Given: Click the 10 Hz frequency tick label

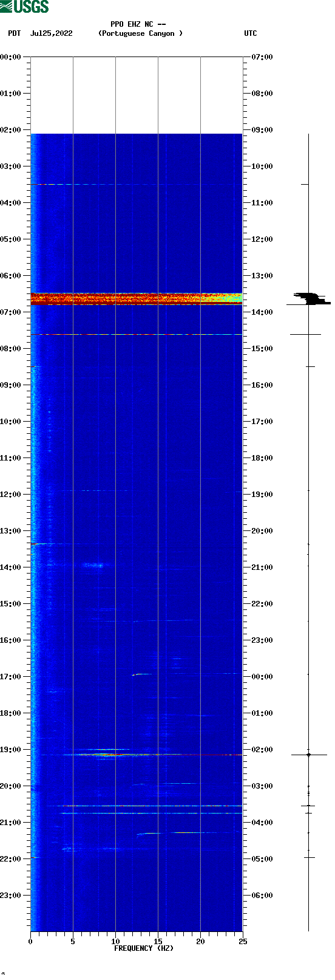Looking at the screenshot, I should (x=115, y=942).
